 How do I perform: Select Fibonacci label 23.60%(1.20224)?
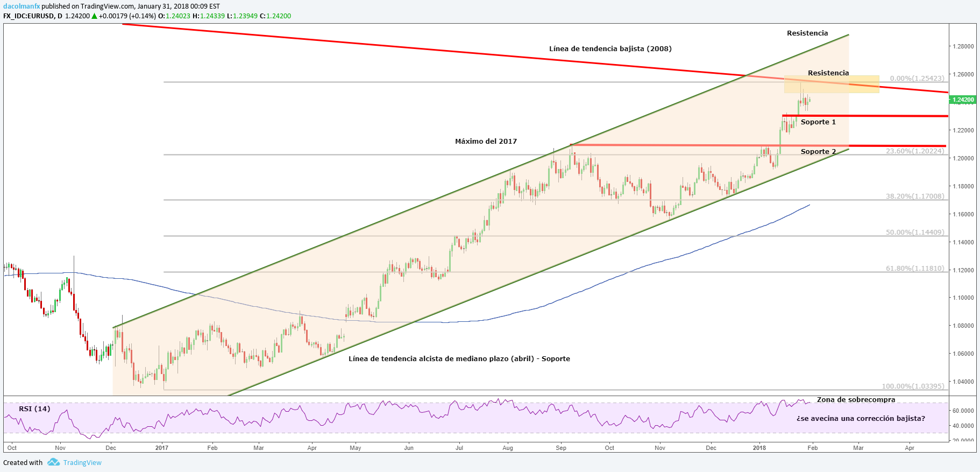point(915,151)
